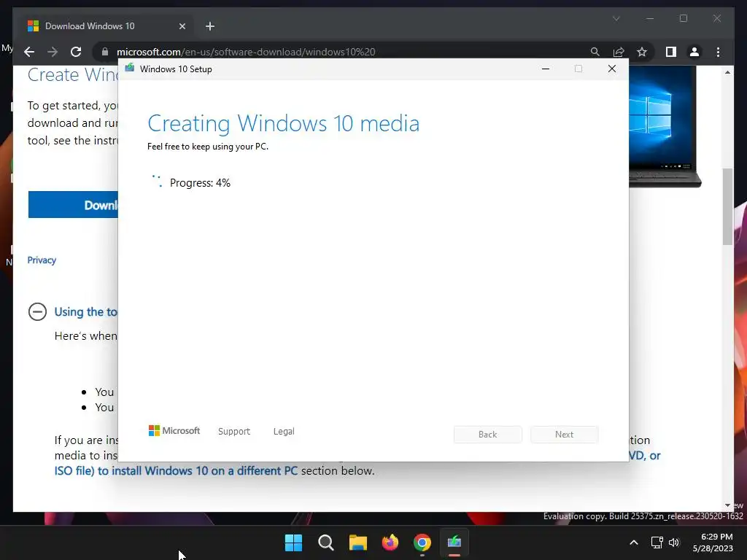Click the zoom magnifier icon in address bar
747x560 pixels.
pyautogui.click(x=595, y=52)
